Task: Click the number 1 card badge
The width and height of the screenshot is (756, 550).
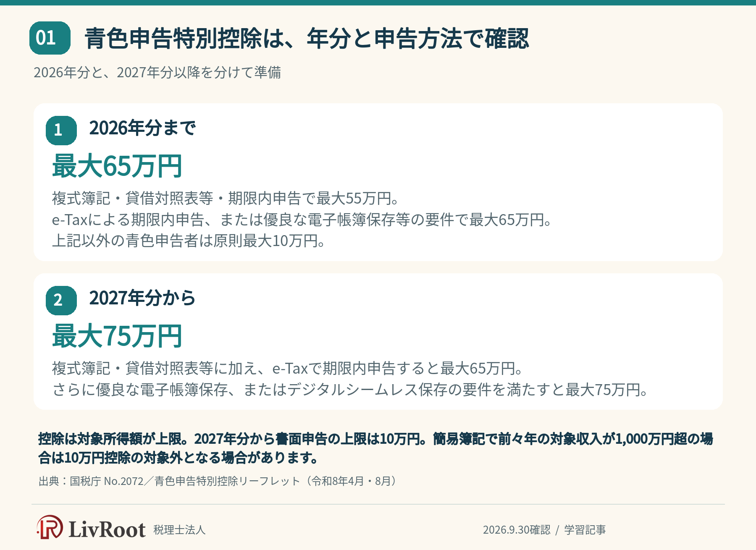Action: point(61,131)
